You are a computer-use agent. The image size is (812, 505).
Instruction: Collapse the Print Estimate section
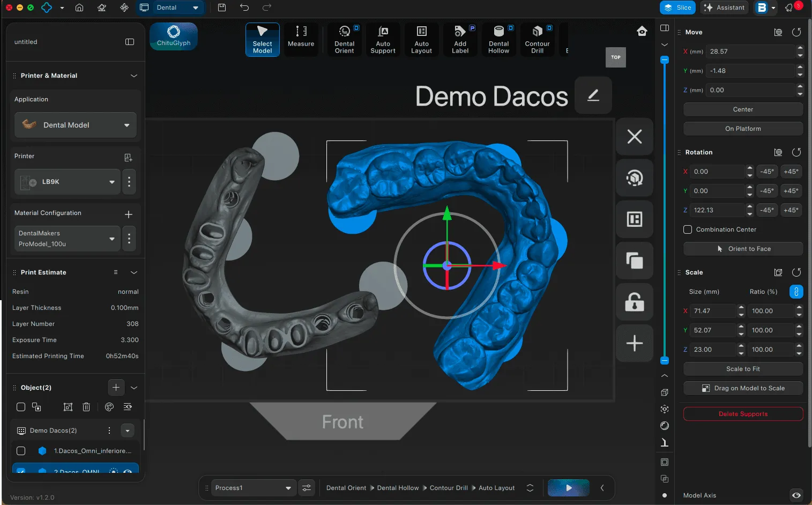pos(134,272)
